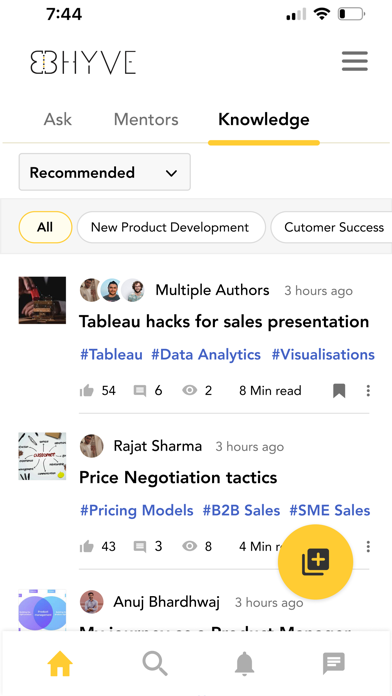The width and height of the screenshot is (392, 696).
Task: Open more options for Tableau hacks post
Action: pos(368,391)
